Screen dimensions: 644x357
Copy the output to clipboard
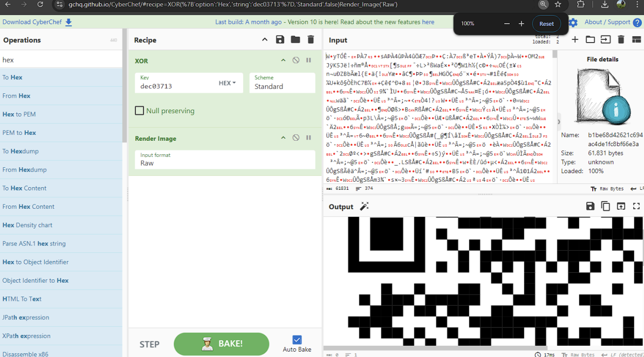(x=605, y=206)
